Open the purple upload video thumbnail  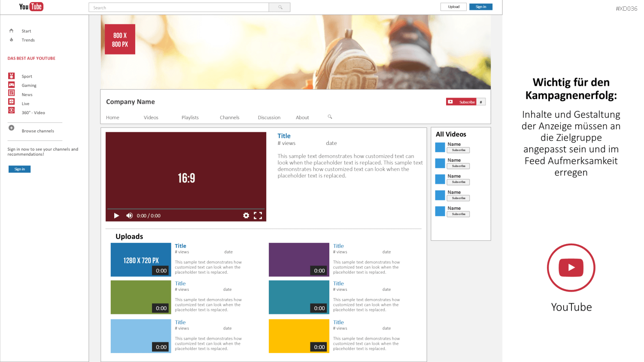coord(299,259)
